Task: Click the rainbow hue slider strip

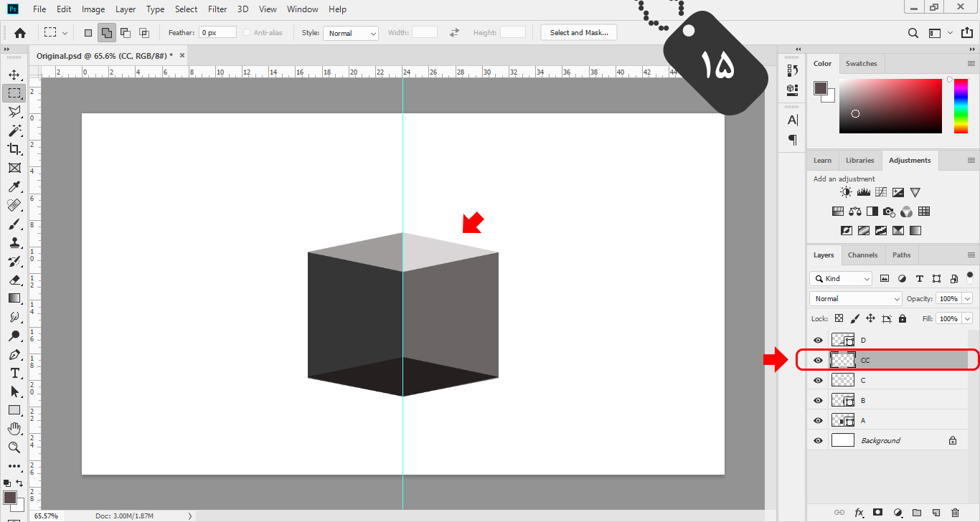Action: point(961,106)
